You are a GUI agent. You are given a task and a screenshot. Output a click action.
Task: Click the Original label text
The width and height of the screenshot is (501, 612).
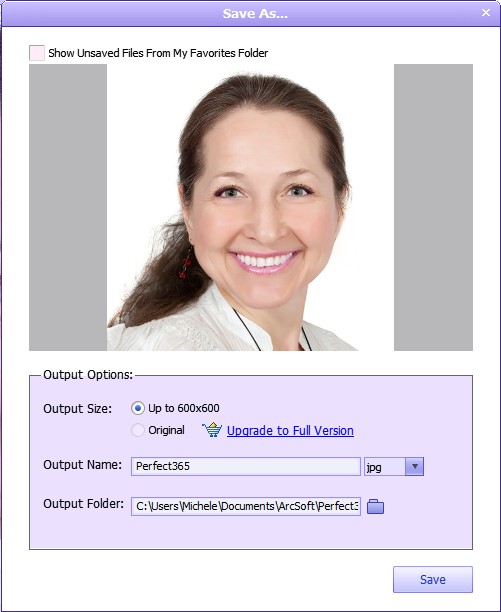tap(166, 430)
